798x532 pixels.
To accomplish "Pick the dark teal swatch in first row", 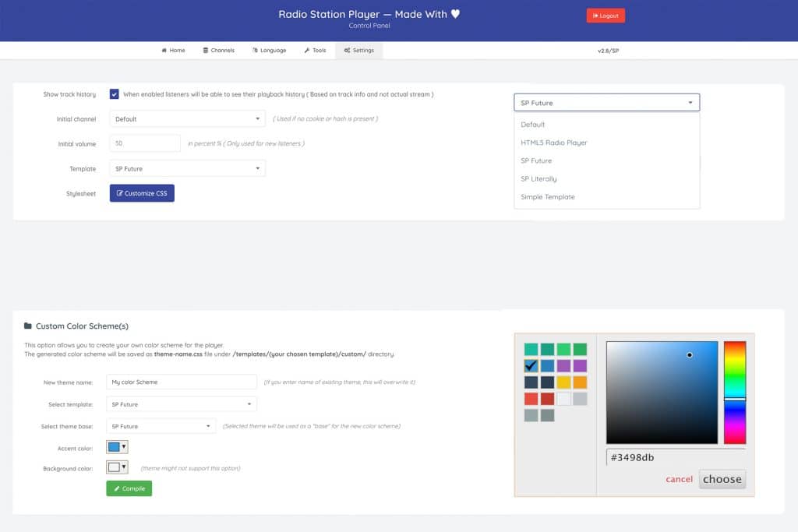I will 547,350.
